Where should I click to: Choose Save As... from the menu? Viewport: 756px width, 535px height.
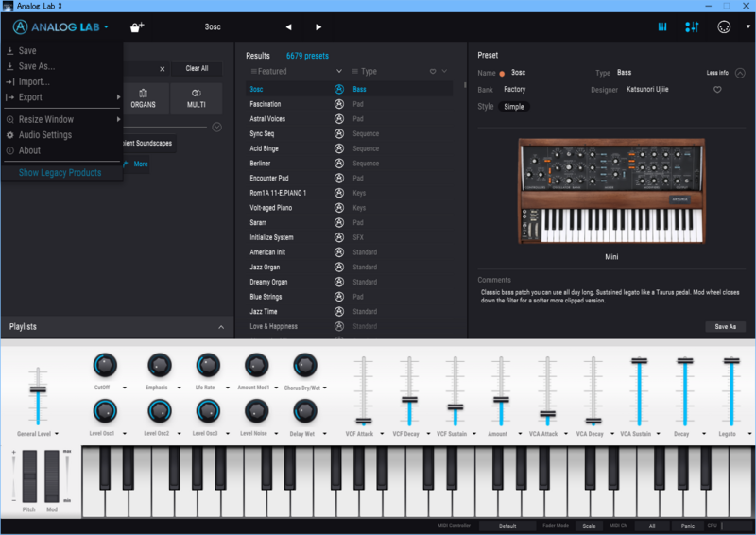37,66
